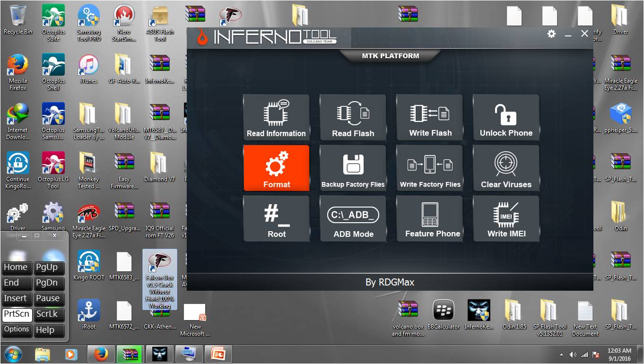Select the Octoplus Shell shortcut

coord(53,72)
